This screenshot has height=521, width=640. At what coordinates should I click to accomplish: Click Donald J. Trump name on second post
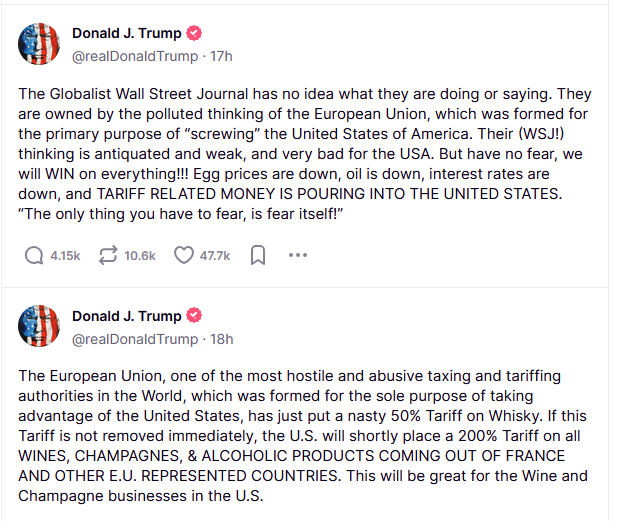pyautogui.click(x=127, y=316)
